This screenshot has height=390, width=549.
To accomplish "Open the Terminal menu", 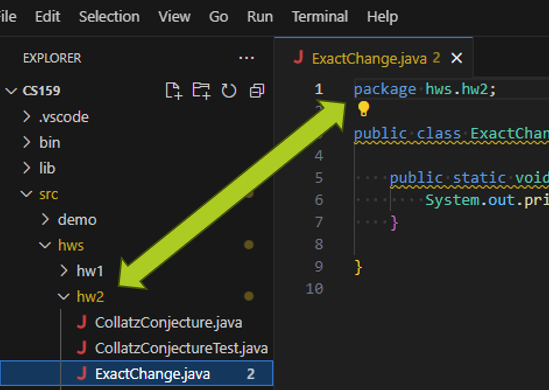I will pyautogui.click(x=320, y=16).
